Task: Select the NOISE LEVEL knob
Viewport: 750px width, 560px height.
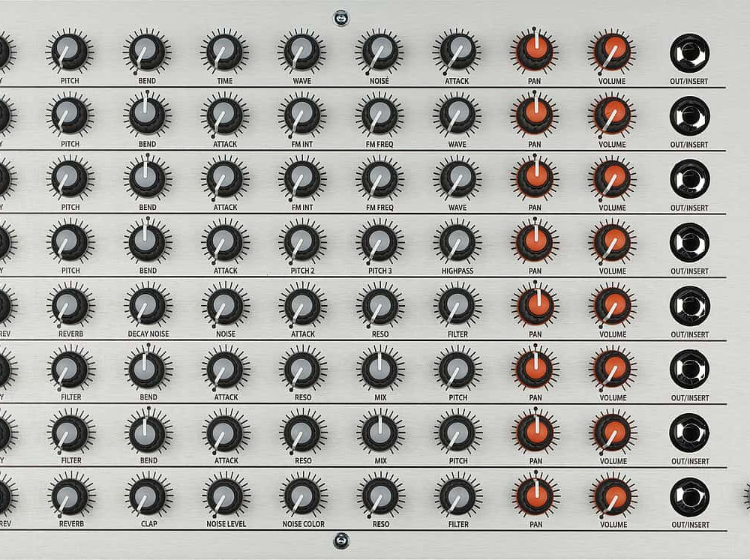Action: (225, 496)
